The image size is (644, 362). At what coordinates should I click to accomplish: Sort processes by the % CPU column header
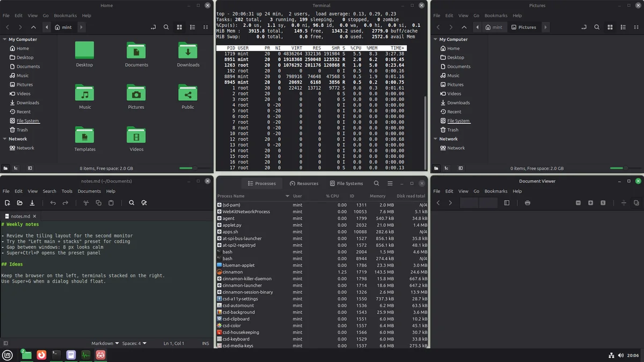(x=332, y=196)
